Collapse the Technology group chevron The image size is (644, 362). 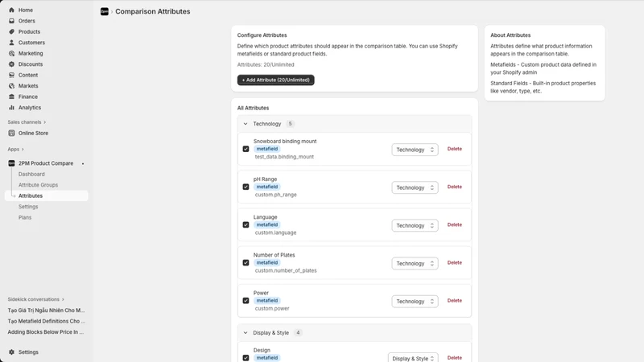tap(246, 124)
